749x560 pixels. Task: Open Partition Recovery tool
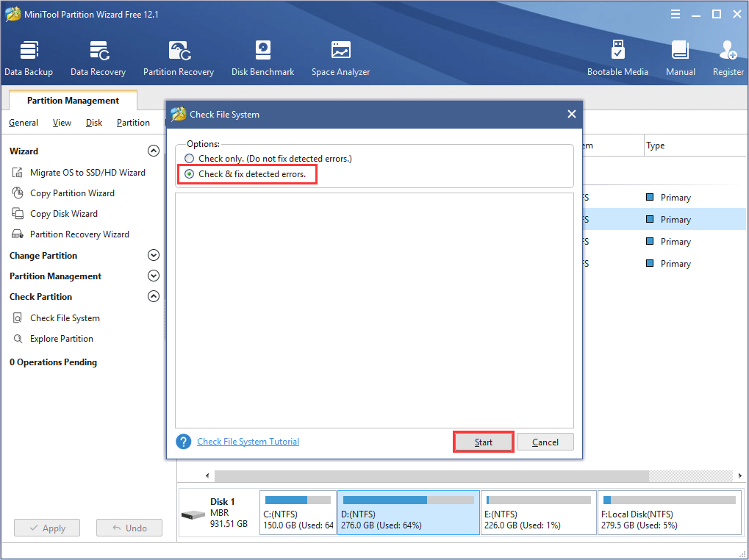[178, 58]
